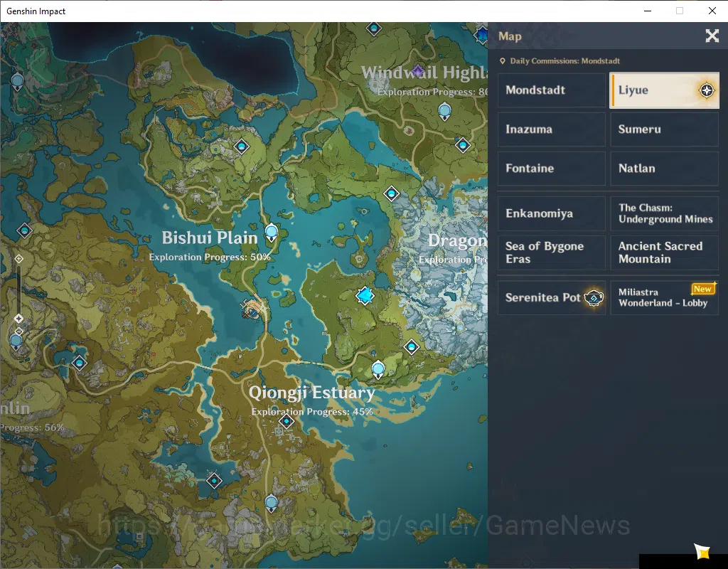Image resolution: width=728 pixels, height=569 pixels.
Task: Click location pin beside Daily Commissions text
Action: point(503,61)
